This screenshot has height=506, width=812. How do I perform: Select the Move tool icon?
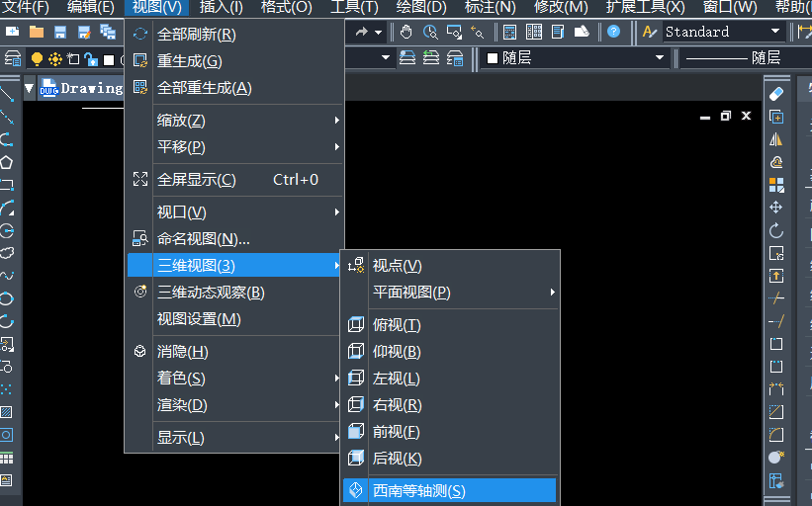pyautogui.click(x=775, y=208)
